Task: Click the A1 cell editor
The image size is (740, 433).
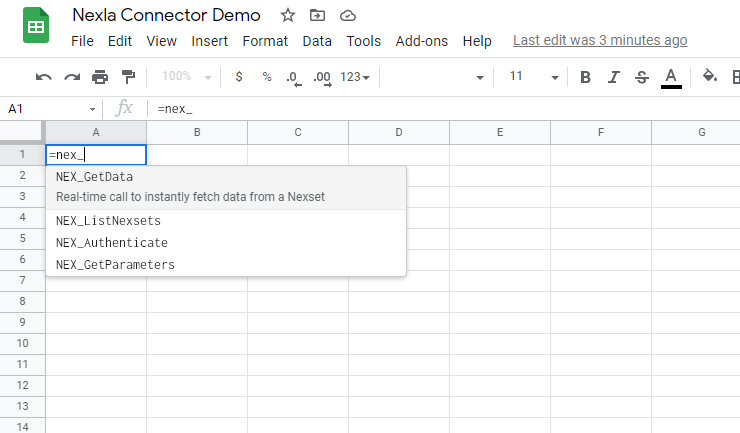Action: click(96, 155)
